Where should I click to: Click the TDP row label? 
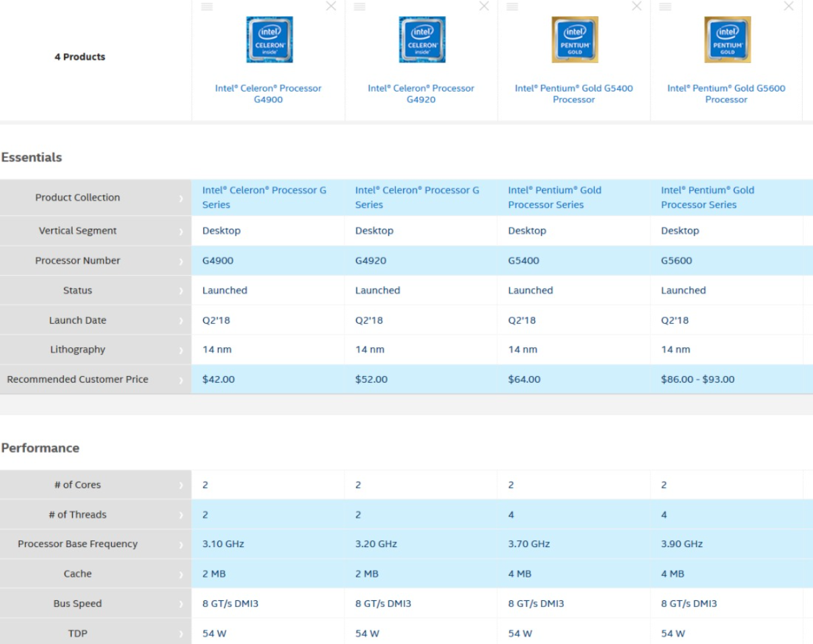tap(77, 633)
